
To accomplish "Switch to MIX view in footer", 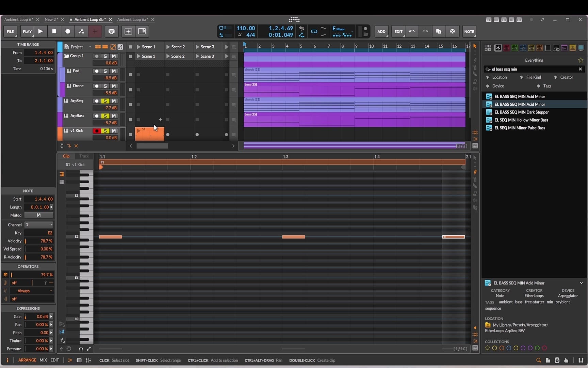I will [x=43, y=360].
